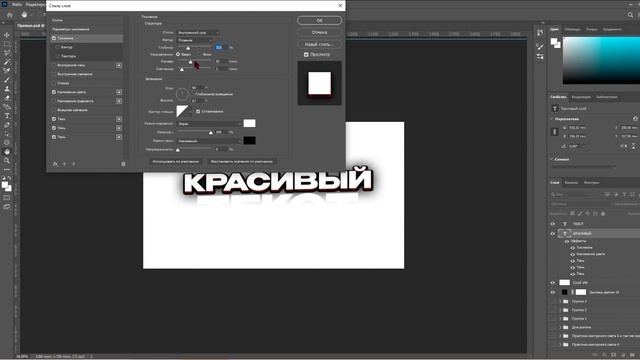Select the Rectangular Marquee tool
The image size is (640, 360).
(7, 44)
